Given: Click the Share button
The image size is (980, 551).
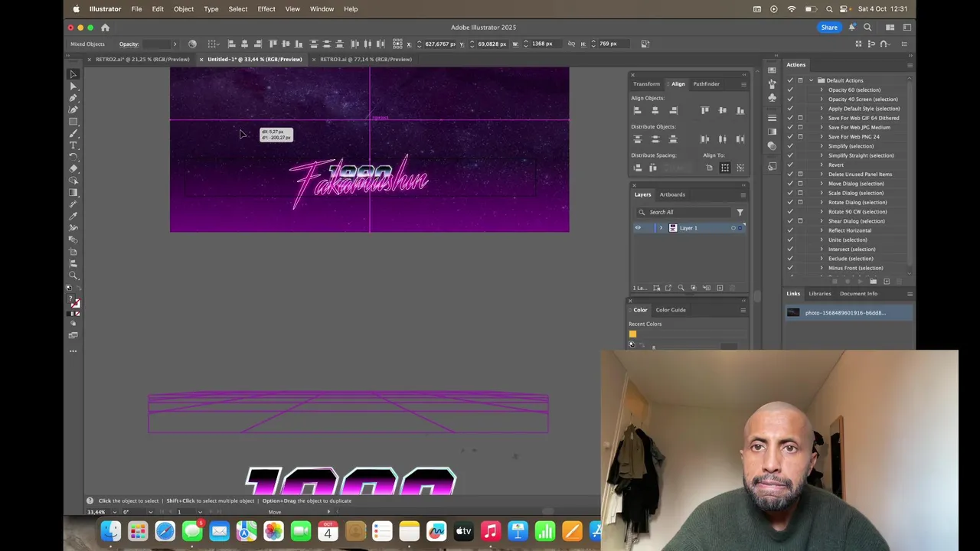Looking at the screenshot, I should 829,28.
